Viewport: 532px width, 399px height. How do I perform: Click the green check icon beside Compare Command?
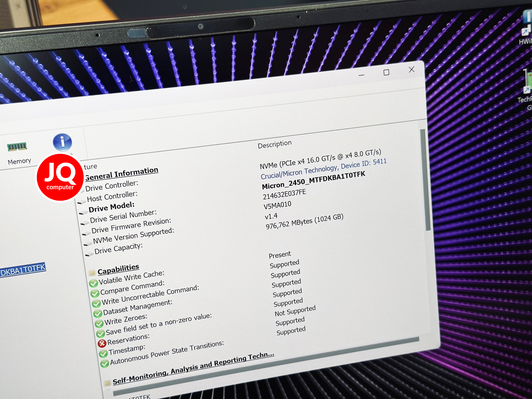click(x=95, y=294)
